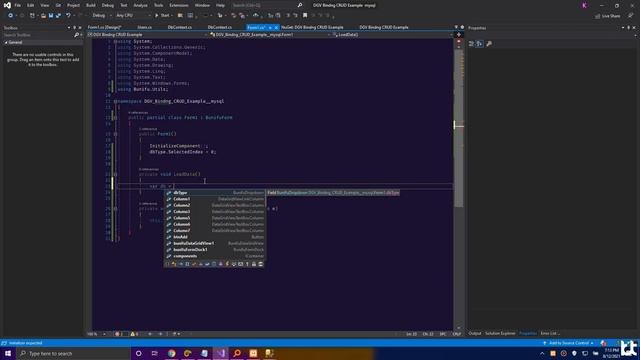Switch to the Output tab at bottom right

[475, 333]
